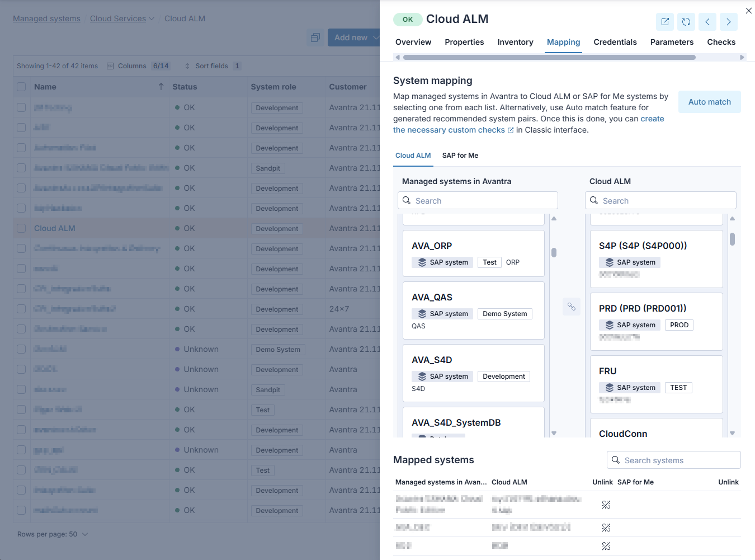Screen dimensions: 755x560
Task: Check the last visible table row checkbox
Action: pos(21,510)
